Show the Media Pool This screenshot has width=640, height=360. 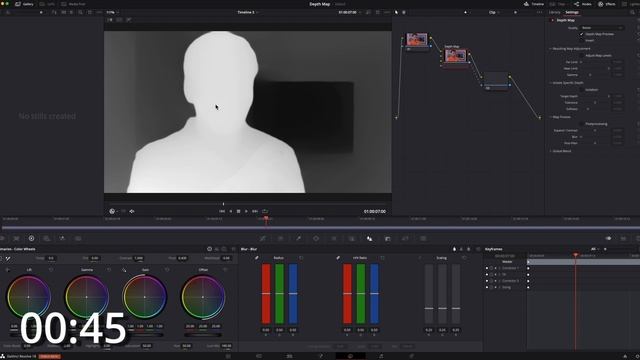(x=73, y=4)
